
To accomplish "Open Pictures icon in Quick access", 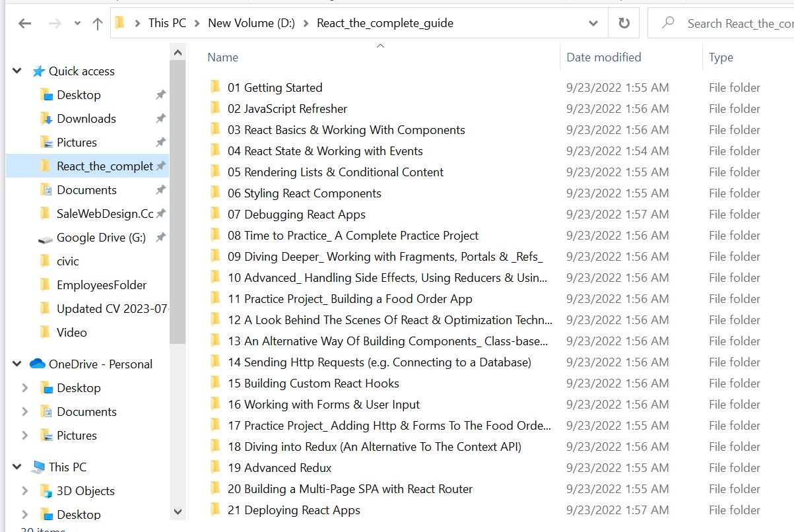I will [46, 143].
